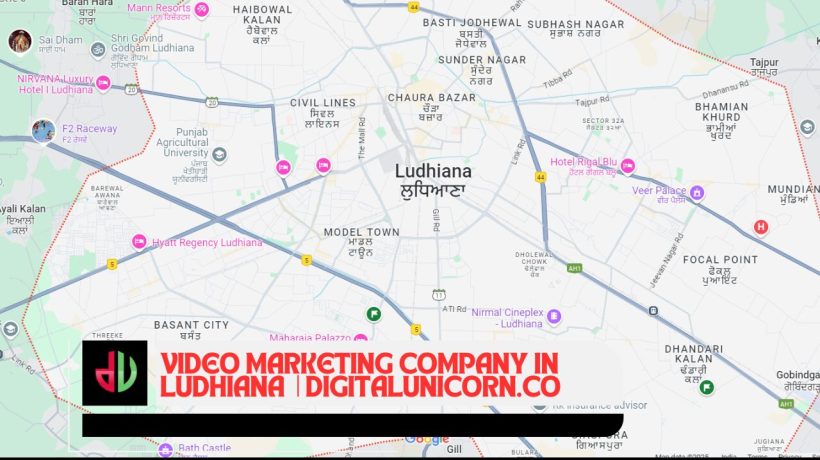Click the Punjab Agricultural University icon
This screenshot has width=820, height=460.
click(219, 155)
